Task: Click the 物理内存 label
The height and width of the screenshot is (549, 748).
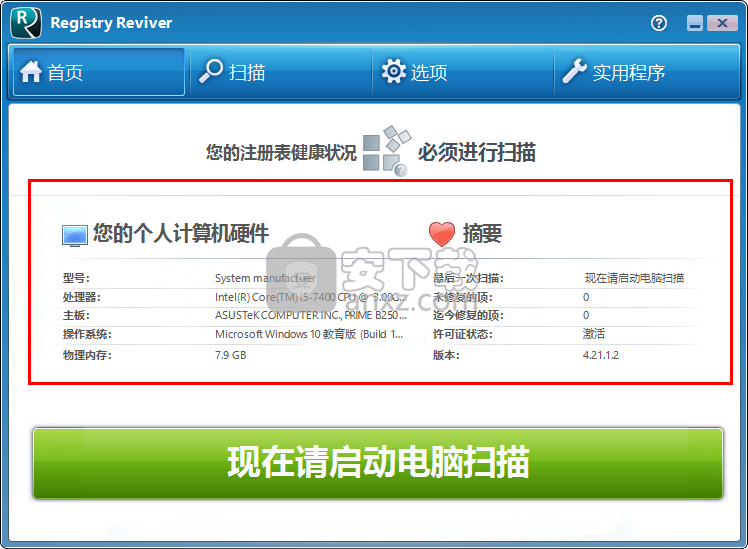Action: tap(87, 355)
